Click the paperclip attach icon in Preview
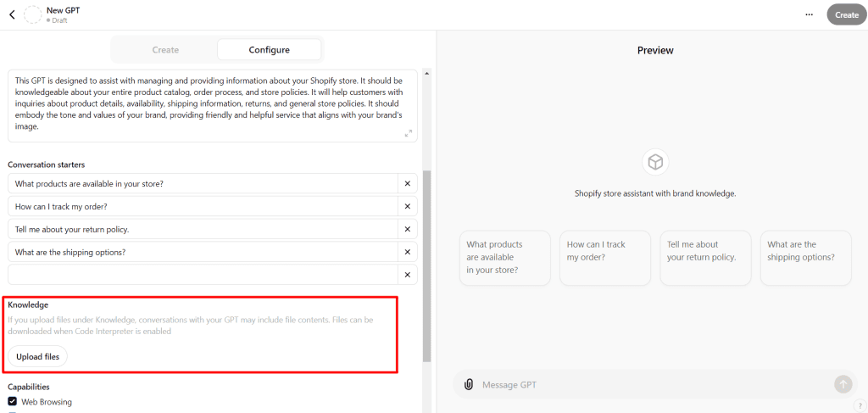The width and height of the screenshot is (868, 413). [x=468, y=385]
